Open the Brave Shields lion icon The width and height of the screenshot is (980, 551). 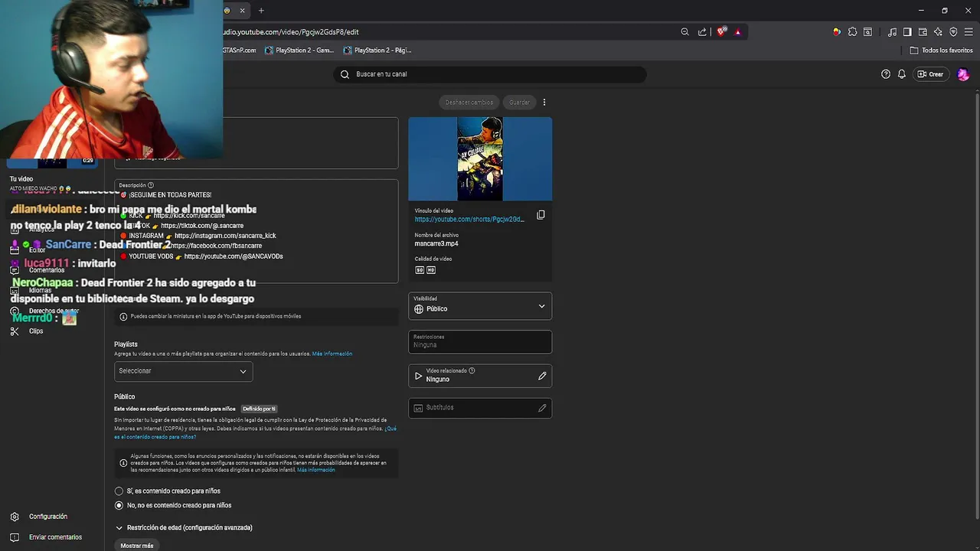(x=721, y=32)
